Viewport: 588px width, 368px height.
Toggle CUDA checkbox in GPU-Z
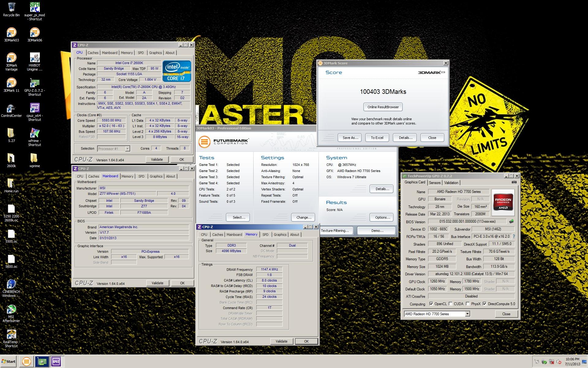pos(450,304)
